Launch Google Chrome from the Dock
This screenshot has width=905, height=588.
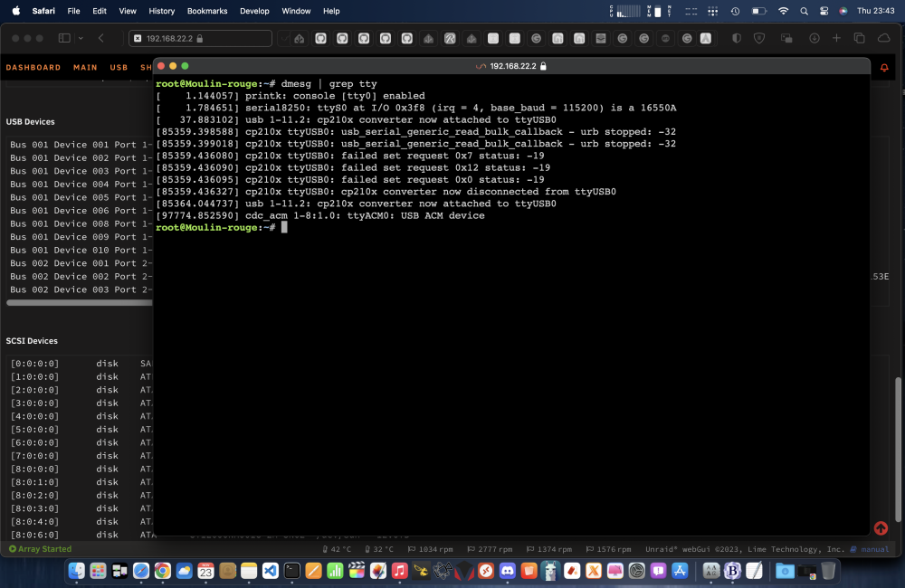(163, 571)
